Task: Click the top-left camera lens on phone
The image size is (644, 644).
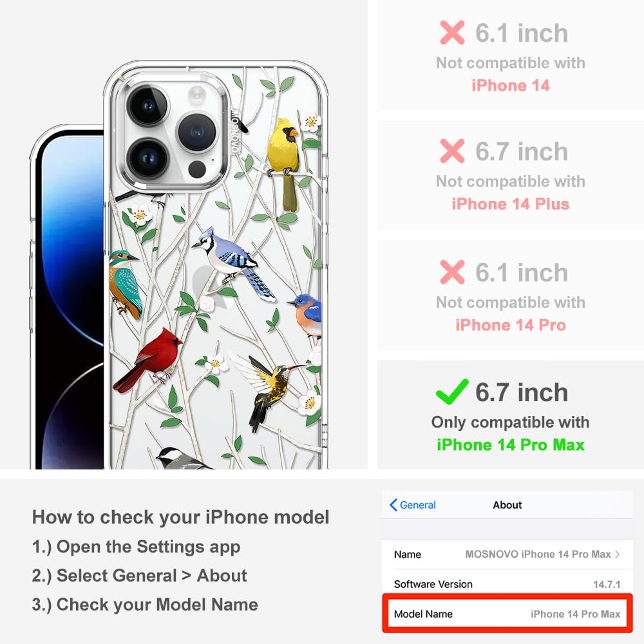Action: point(148,106)
